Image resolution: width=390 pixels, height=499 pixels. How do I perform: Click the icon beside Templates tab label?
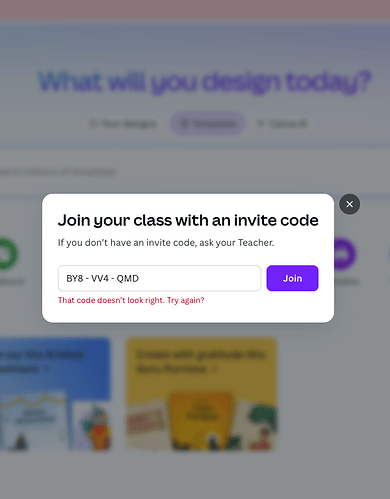(184, 124)
